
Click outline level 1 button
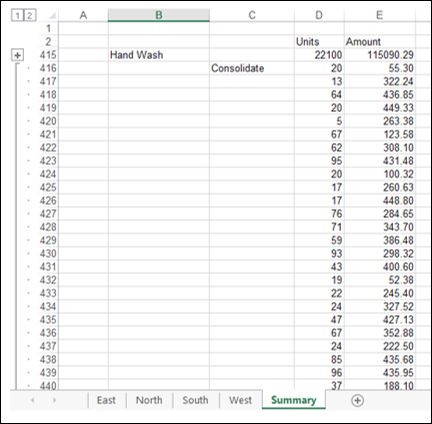tap(18, 15)
